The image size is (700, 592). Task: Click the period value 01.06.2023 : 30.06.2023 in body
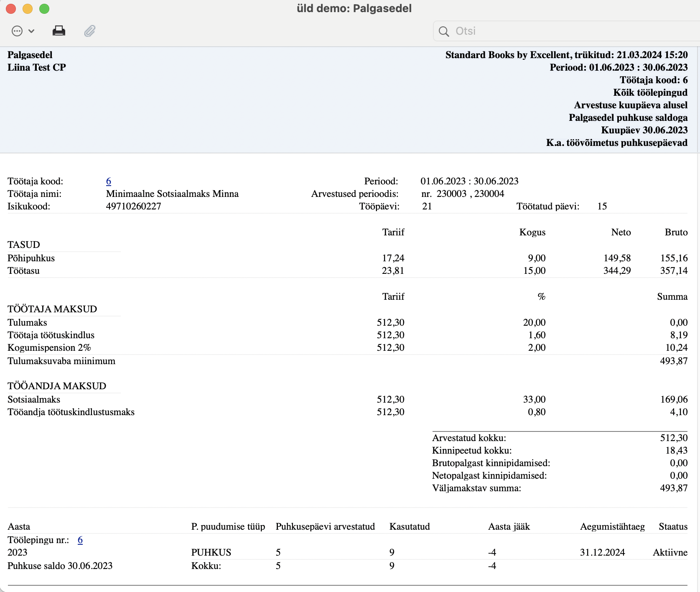point(469,181)
